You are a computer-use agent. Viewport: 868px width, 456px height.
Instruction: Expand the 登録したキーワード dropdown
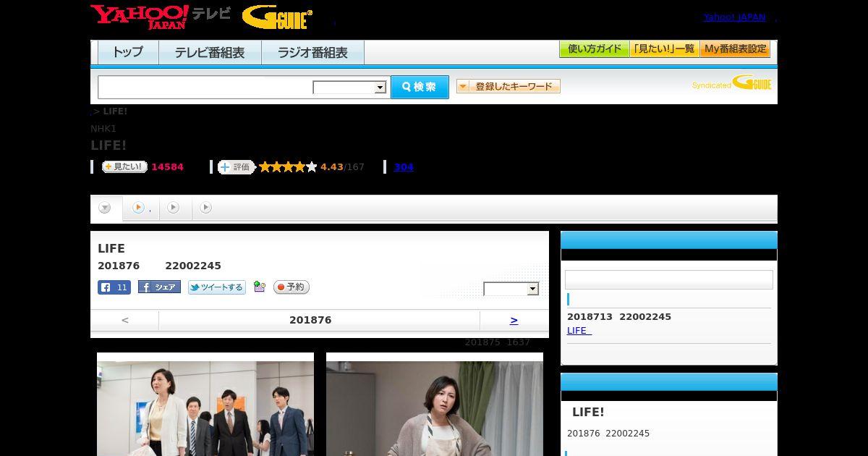pos(509,87)
